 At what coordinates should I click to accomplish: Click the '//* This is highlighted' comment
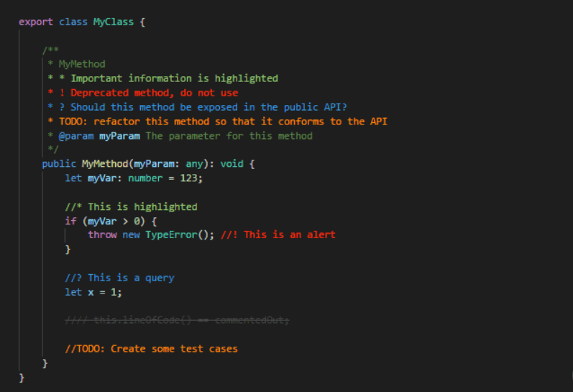(x=131, y=207)
